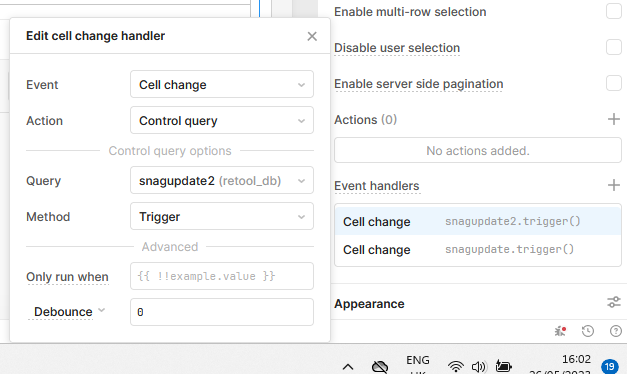627x374 pixels.
Task: Select the snagupdate2.trigger() event handler row
Action: (x=478, y=221)
